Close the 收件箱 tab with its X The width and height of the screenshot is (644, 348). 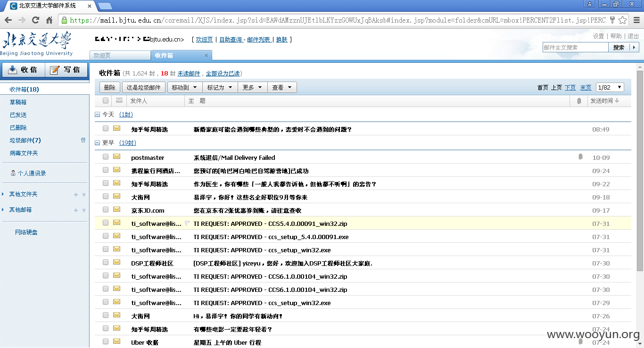click(x=206, y=56)
